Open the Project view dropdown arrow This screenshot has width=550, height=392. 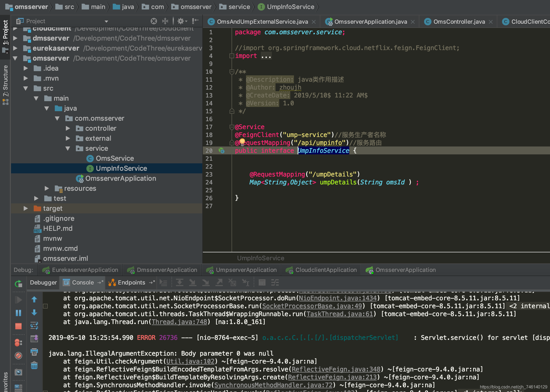click(x=106, y=21)
